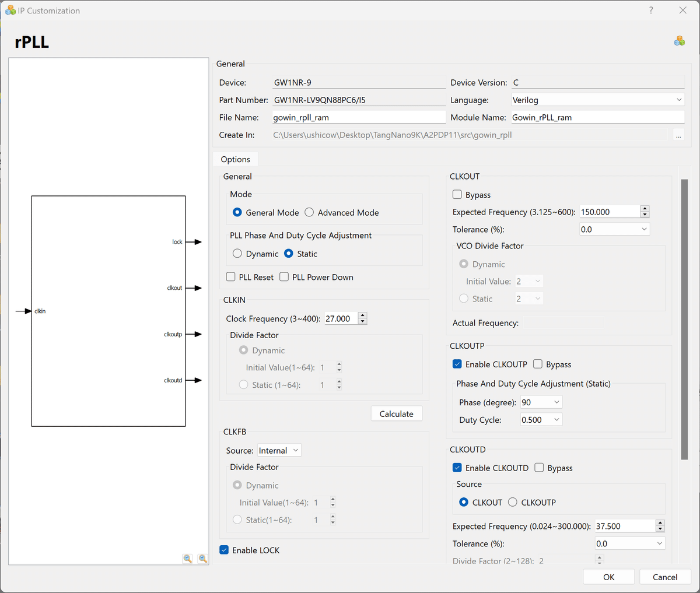Zoom out the rPLL block diagram
Image resolution: width=700 pixels, height=593 pixels.
pos(188,559)
